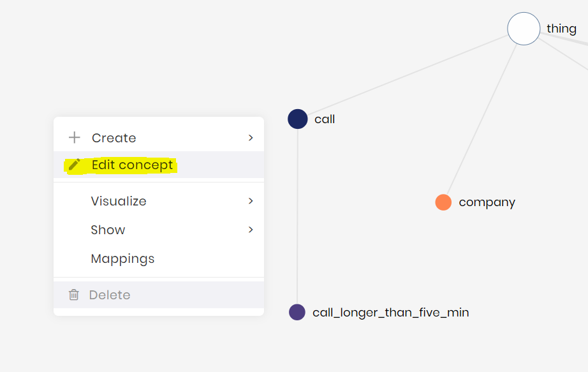Click the trash can Delete icon
Image resolution: width=588 pixels, height=372 pixels.
coord(74,295)
